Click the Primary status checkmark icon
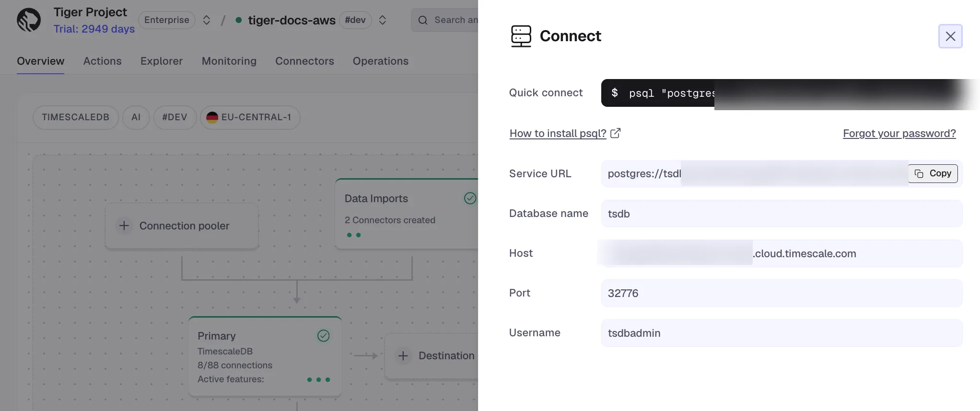The width and height of the screenshot is (980, 411). (324, 336)
